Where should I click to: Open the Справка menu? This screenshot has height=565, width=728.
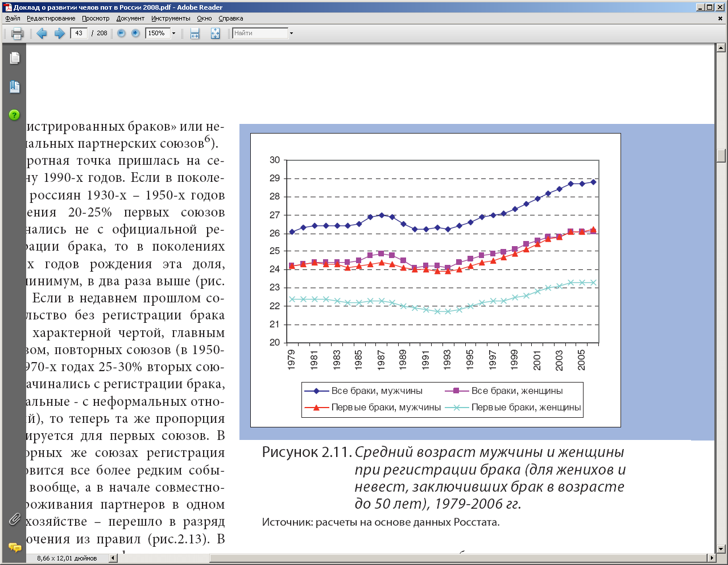pyautogui.click(x=230, y=18)
